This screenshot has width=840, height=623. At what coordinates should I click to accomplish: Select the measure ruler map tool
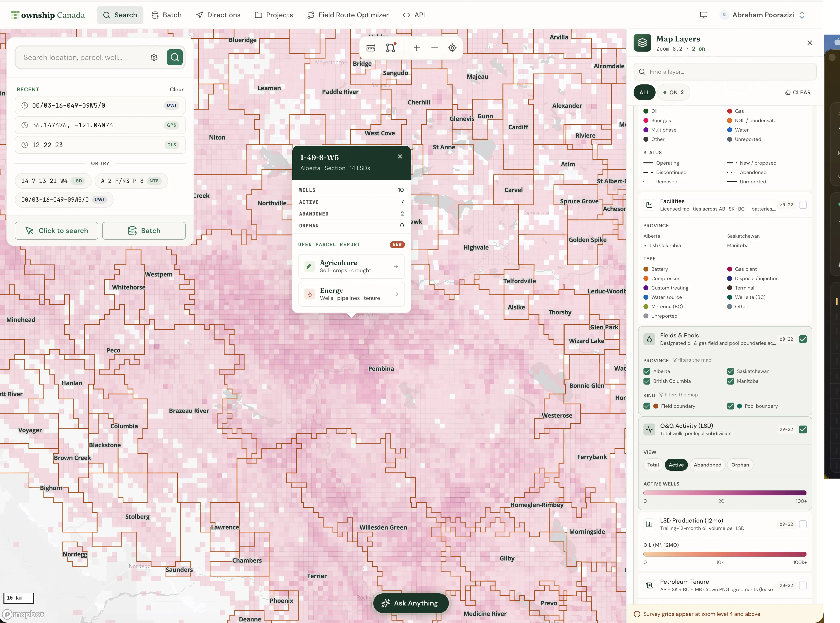[371, 48]
